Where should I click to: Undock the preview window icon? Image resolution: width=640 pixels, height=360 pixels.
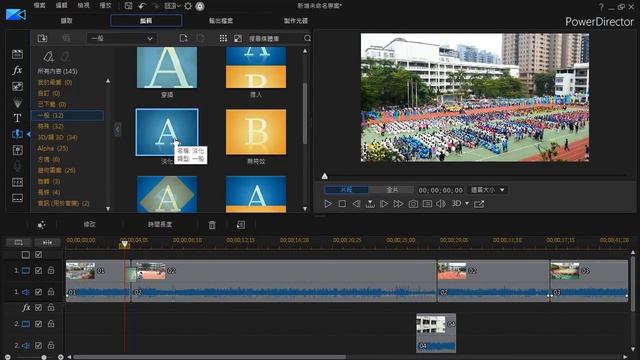pos(479,204)
